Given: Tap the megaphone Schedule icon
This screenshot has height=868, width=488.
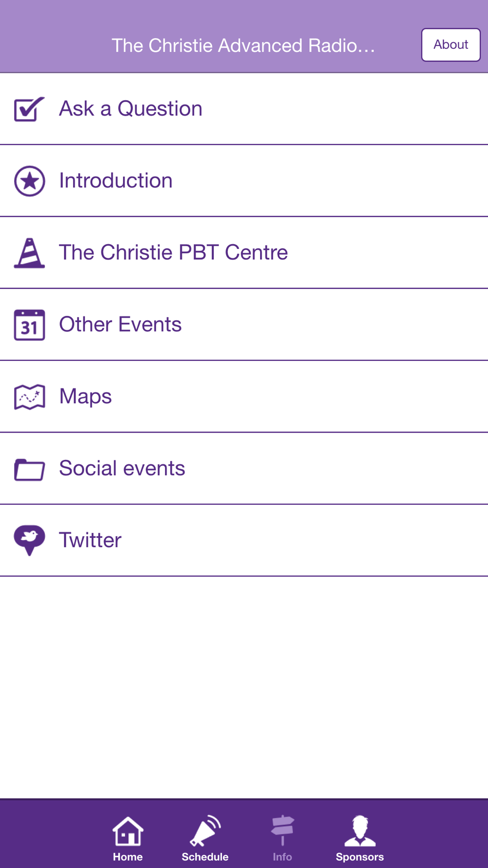Looking at the screenshot, I should pos(205,830).
